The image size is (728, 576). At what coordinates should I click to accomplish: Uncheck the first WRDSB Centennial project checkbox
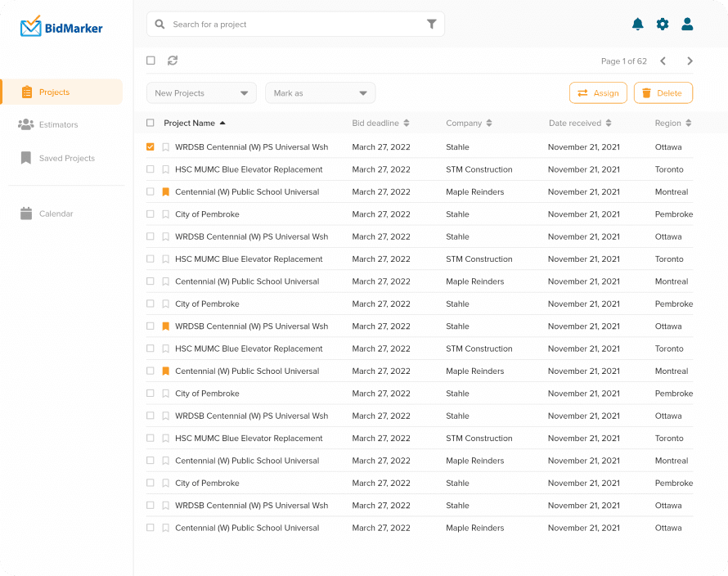pyautogui.click(x=151, y=147)
